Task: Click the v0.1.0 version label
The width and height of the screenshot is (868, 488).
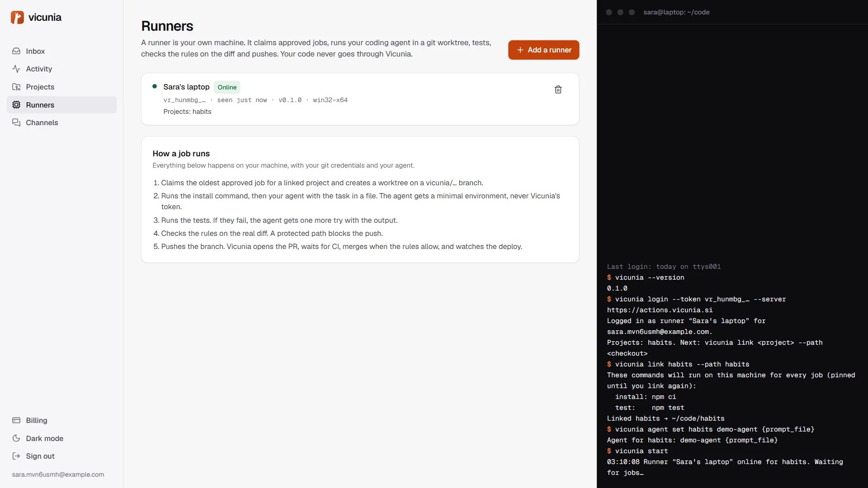Action: click(290, 100)
